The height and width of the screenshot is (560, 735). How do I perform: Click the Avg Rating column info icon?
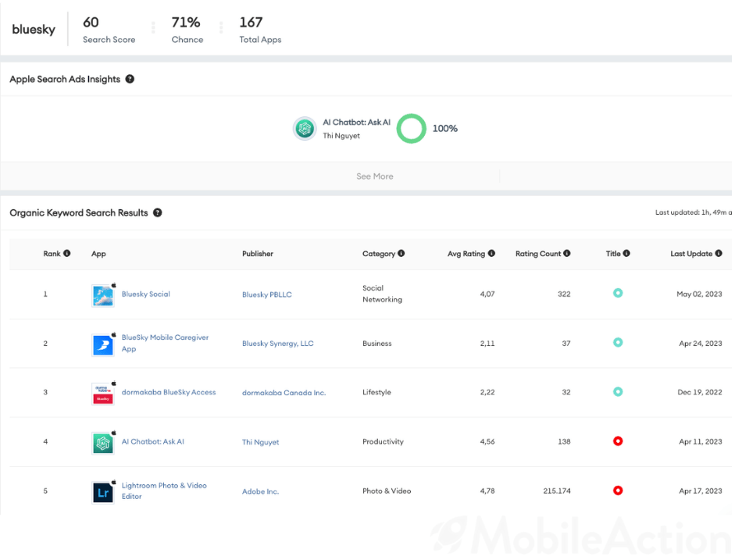click(491, 254)
